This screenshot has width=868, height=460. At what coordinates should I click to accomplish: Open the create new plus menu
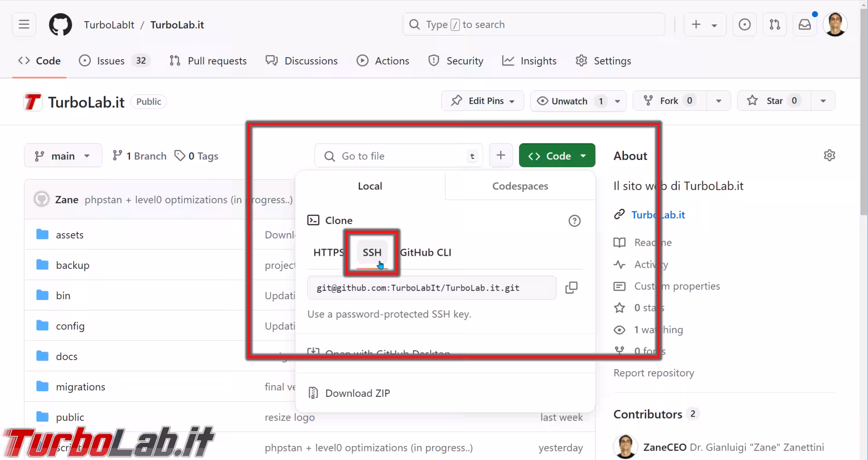click(x=705, y=24)
